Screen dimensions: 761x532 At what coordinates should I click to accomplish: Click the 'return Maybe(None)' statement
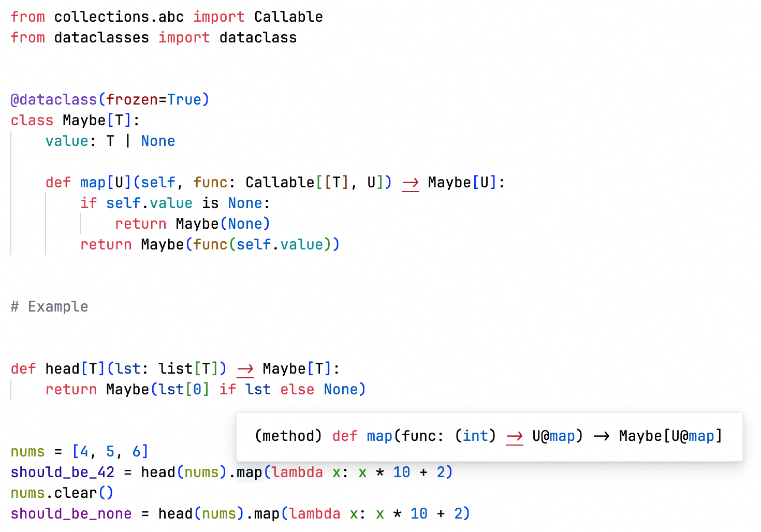click(192, 224)
